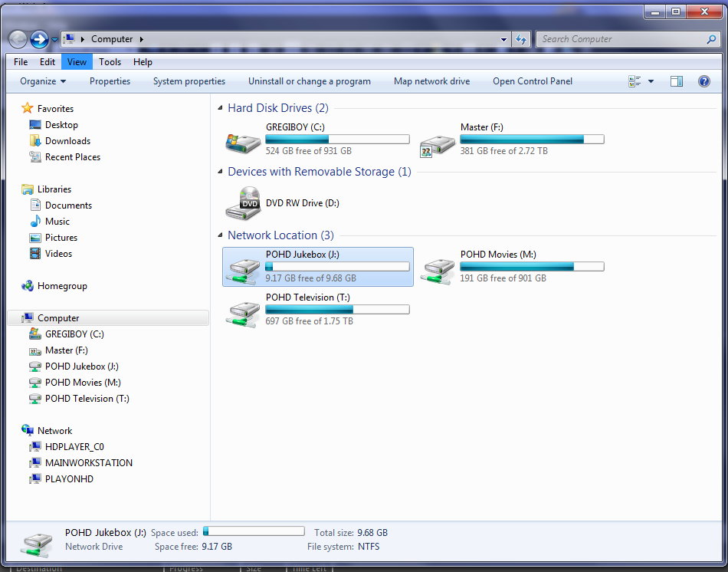Open the Edit menu
Image resolution: width=728 pixels, height=572 pixels.
click(48, 62)
